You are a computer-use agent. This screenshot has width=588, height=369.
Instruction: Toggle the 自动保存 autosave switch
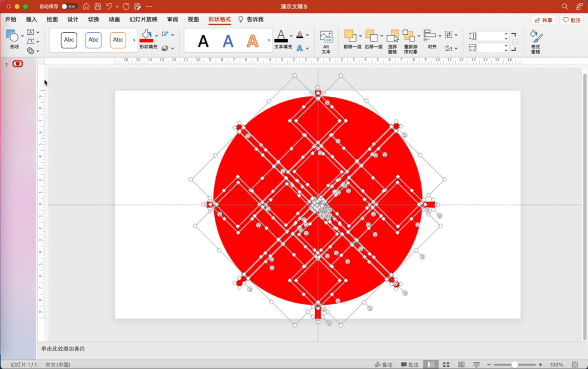[69, 7]
